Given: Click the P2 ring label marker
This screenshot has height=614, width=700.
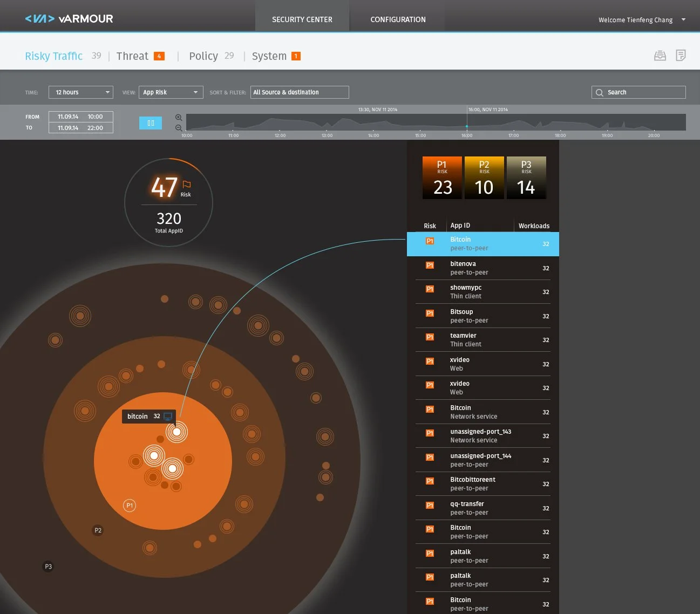Looking at the screenshot, I should pyautogui.click(x=98, y=530).
